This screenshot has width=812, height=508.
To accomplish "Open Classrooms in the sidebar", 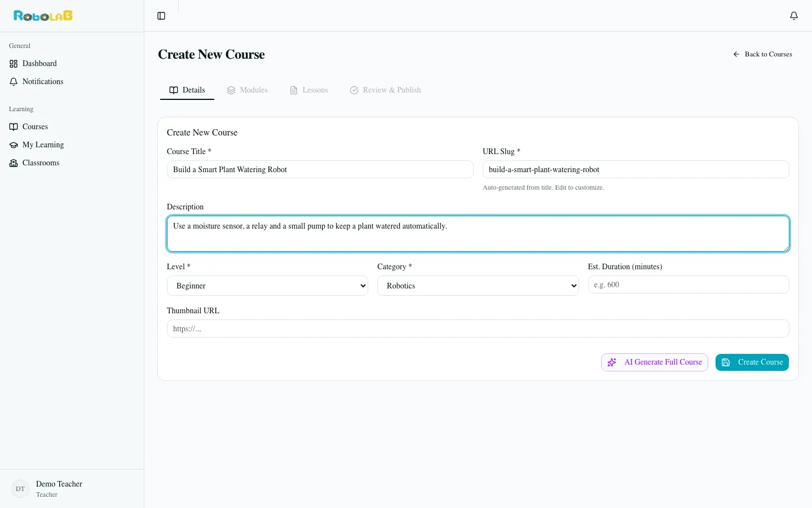I will click(72, 163).
